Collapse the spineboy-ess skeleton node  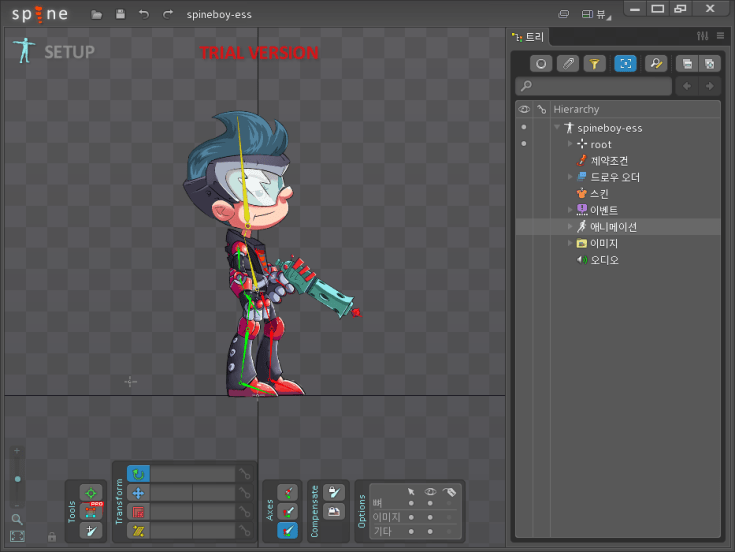[x=557, y=128]
